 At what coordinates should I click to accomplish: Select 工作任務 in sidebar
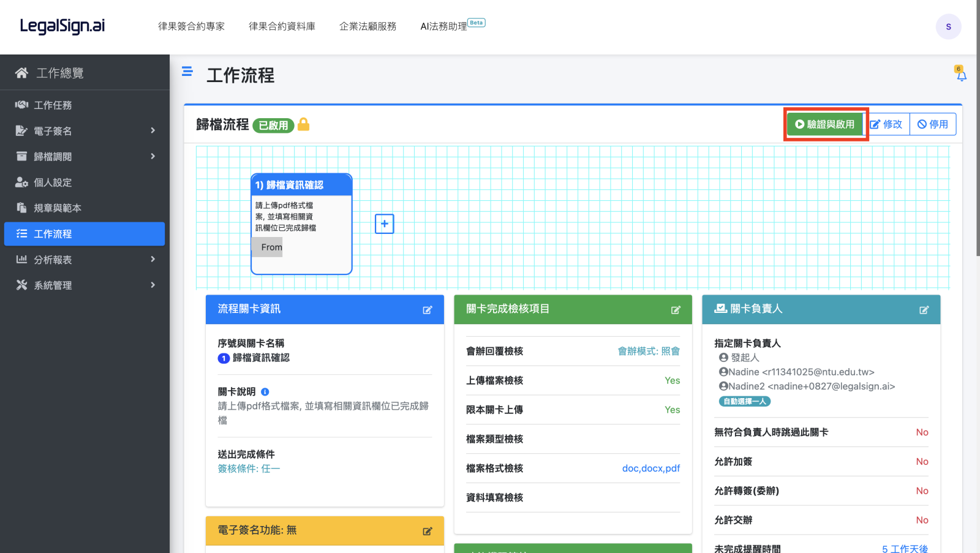(x=85, y=105)
